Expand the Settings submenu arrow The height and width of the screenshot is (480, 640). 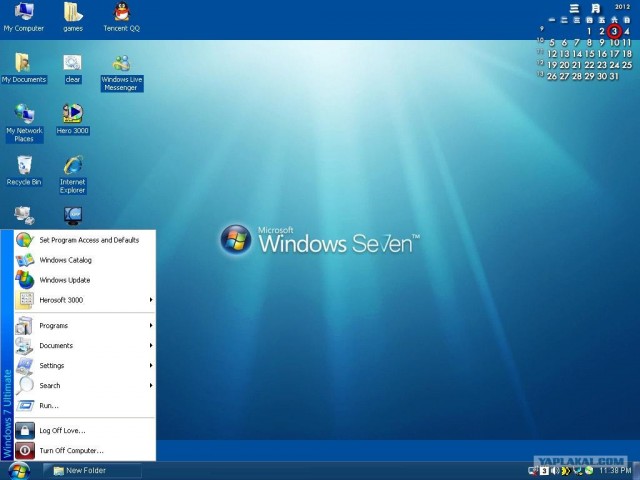click(x=151, y=365)
